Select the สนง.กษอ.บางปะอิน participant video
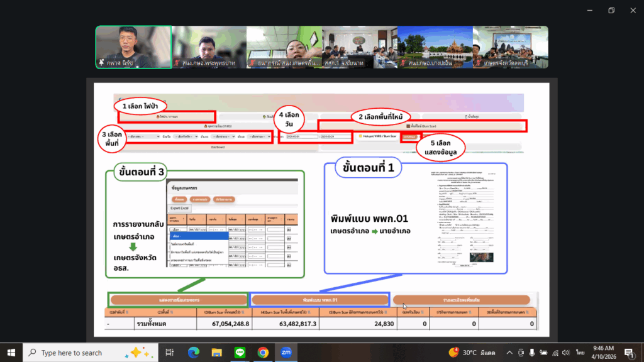 (435, 47)
